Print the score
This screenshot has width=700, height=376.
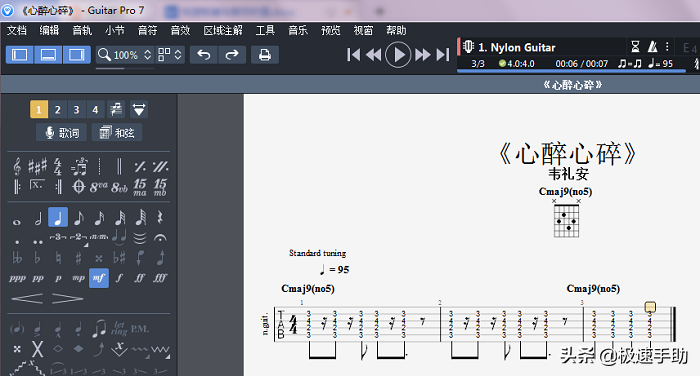pos(265,55)
